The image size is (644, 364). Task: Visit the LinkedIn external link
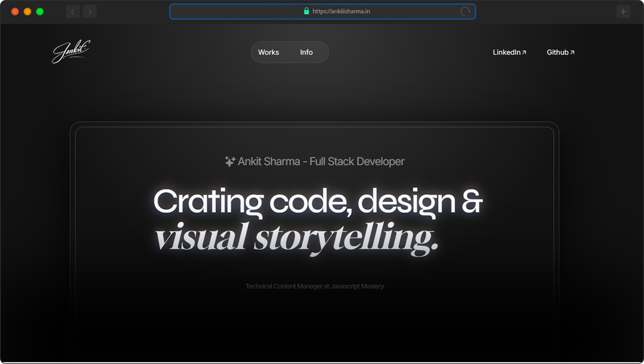point(509,52)
